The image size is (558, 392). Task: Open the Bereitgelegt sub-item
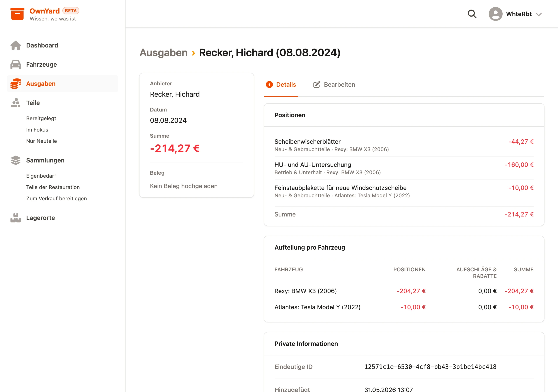click(x=41, y=118)
